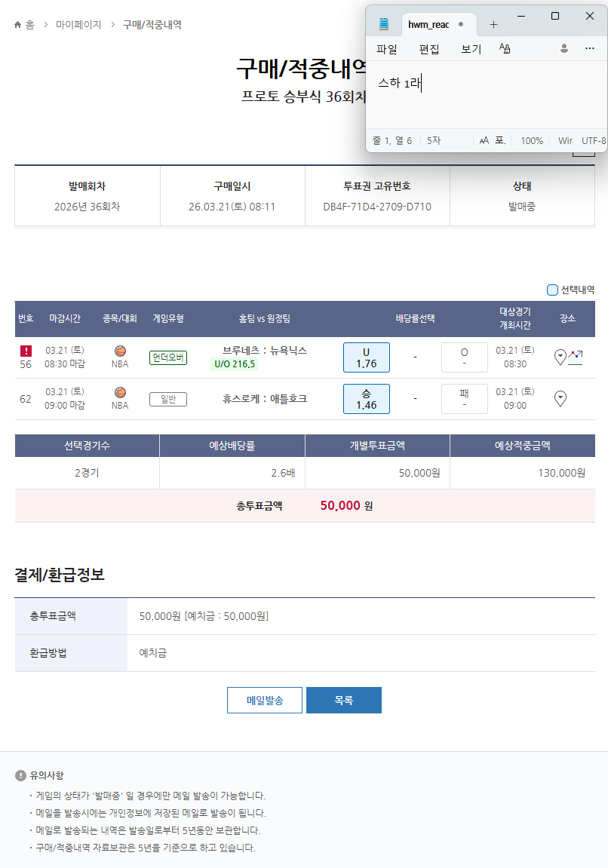608x868 pixels.
Task: Click the red alert icon on game 56
Action: [26, 351]
